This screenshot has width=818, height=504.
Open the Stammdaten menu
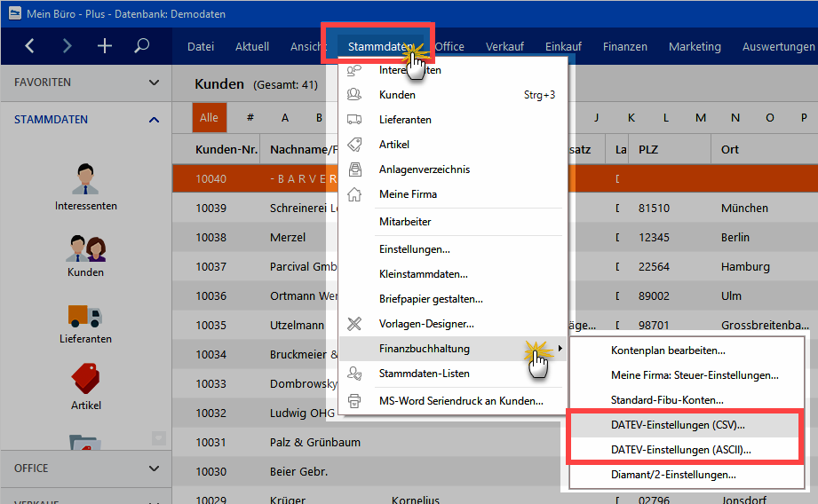tap(380, 46)
